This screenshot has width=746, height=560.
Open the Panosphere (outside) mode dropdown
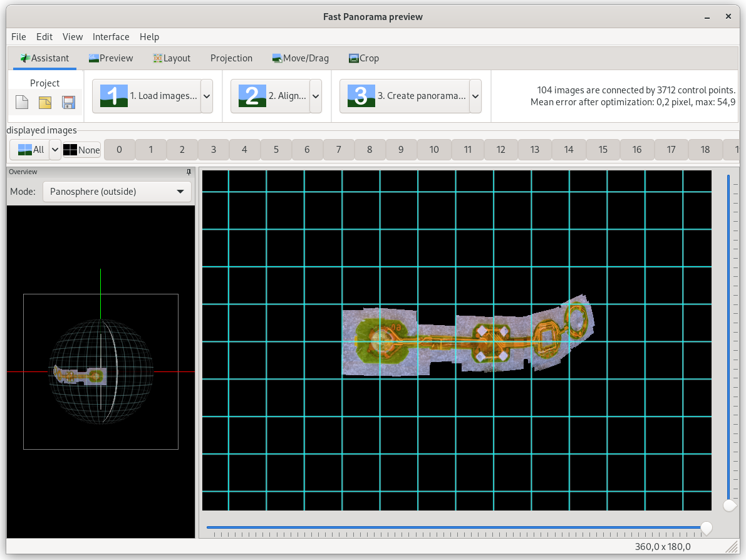click(117, 192)
